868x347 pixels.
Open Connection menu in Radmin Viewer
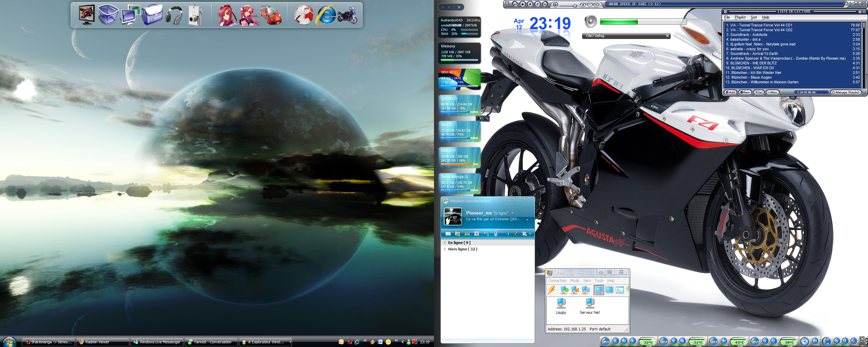point(557,281)
